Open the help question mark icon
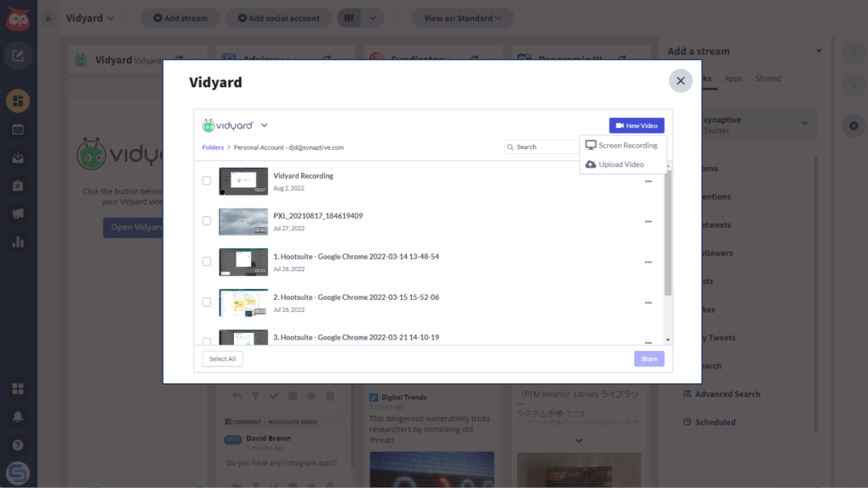The height and width of the screenshot is (488, 868). (x=18, y=445)
